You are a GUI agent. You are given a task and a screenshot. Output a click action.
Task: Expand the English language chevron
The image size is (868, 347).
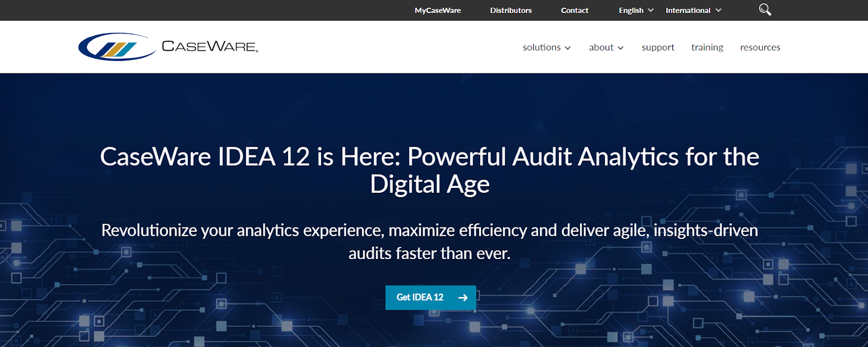coord(651,10)
